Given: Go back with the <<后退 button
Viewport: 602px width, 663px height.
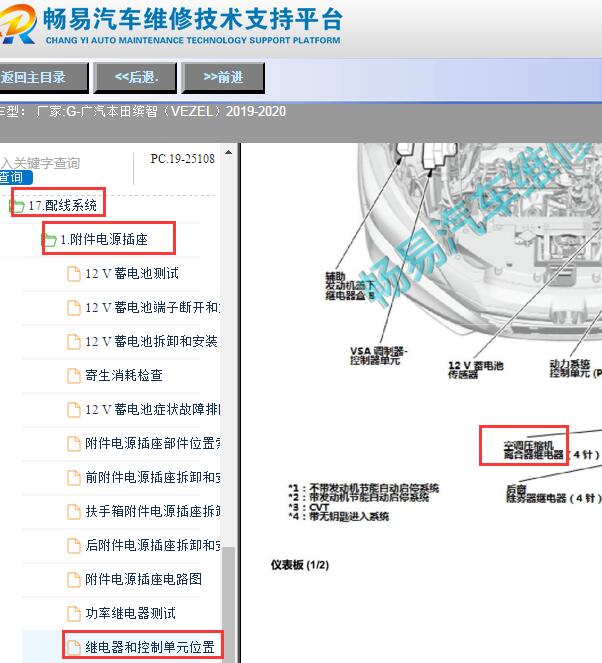Looking at the screenshot, I should [x=135, y=78].
